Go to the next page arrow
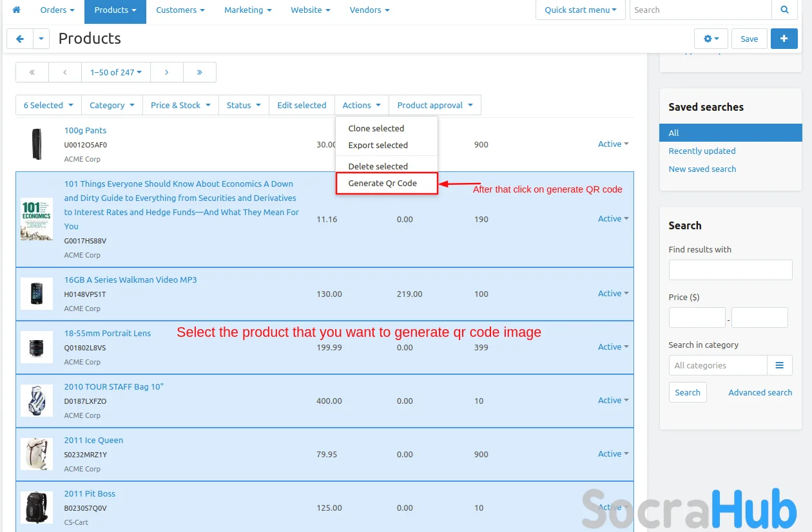 pyautogui.click(x=166, y=72)
